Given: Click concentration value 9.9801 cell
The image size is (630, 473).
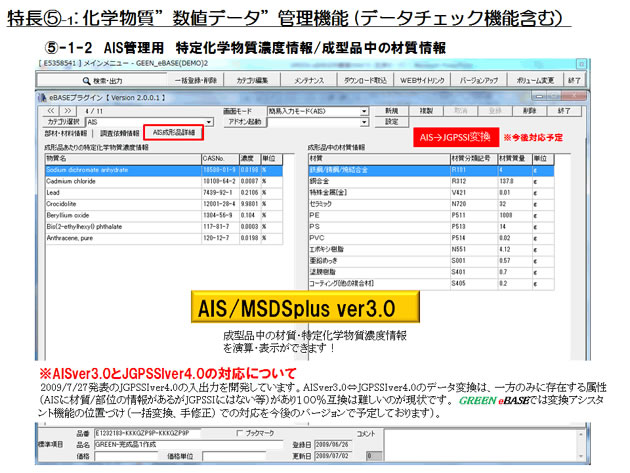Looking at the screenshot, I should (250, 204).
